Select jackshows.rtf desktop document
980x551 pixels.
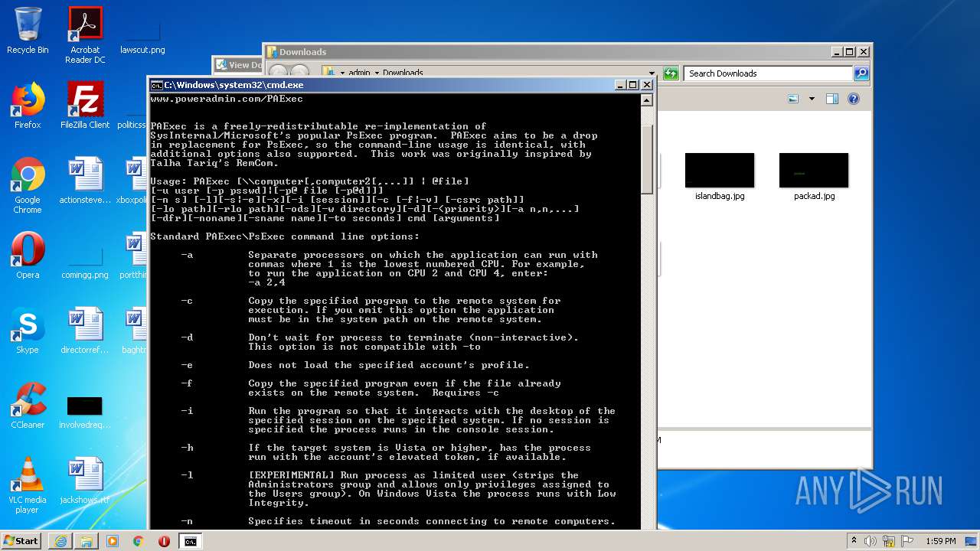(85, 481)
